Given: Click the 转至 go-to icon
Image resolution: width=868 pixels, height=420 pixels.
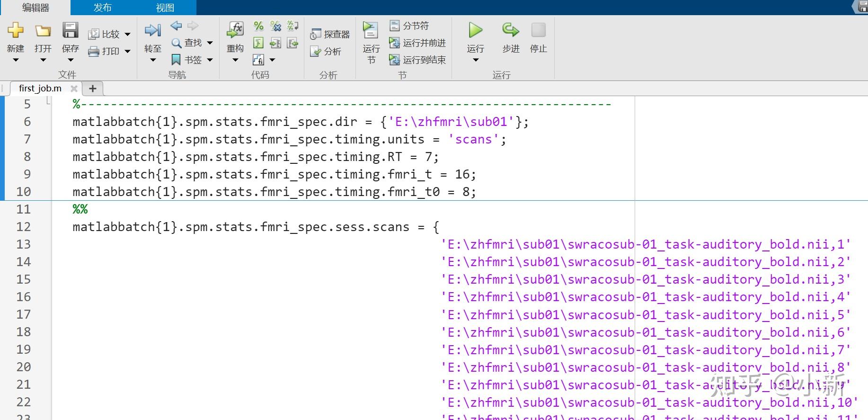Looking at the screenshot, I should tap(153, 31).
